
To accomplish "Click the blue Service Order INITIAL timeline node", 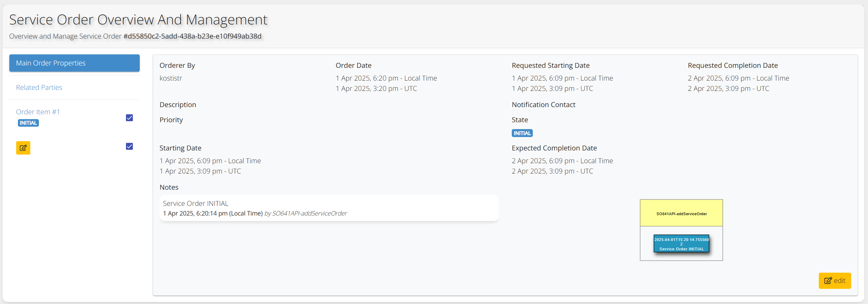I will [681, 244].
